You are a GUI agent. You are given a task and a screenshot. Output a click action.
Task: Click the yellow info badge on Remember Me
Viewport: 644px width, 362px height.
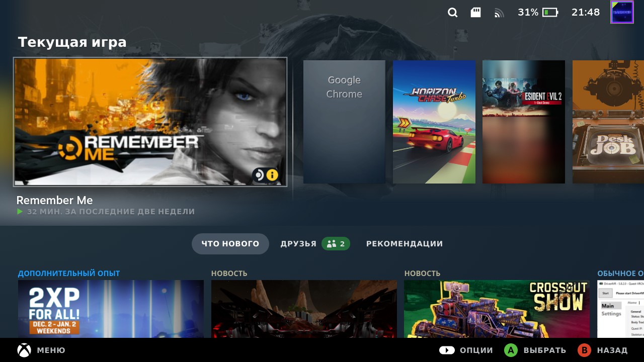pyautogui.click(x=272, y=175)
